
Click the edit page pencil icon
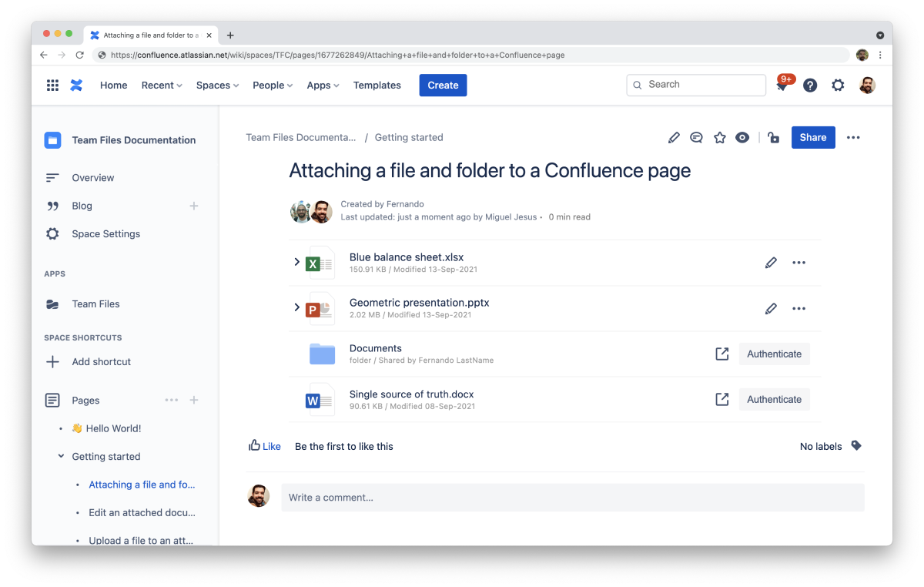(674, 138)
